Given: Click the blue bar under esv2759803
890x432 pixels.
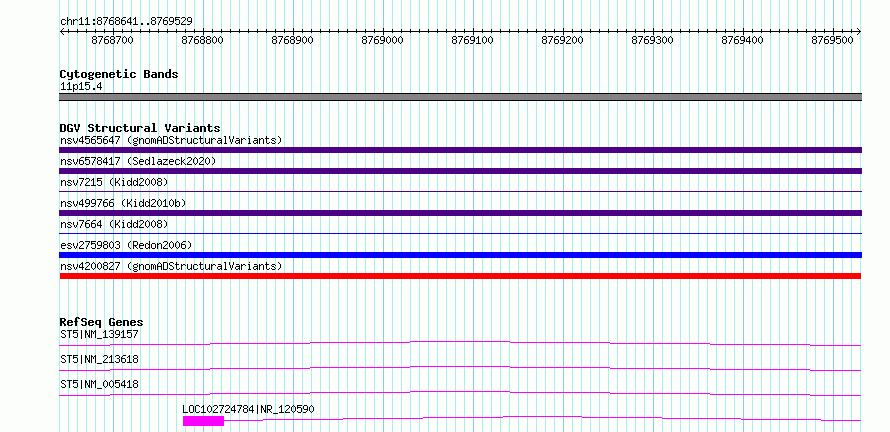Looking at the screenshot, I should tap(460, 255).
